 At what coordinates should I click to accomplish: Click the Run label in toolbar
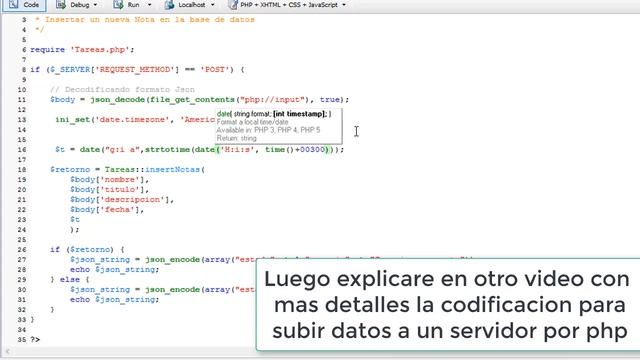[133, 5]
